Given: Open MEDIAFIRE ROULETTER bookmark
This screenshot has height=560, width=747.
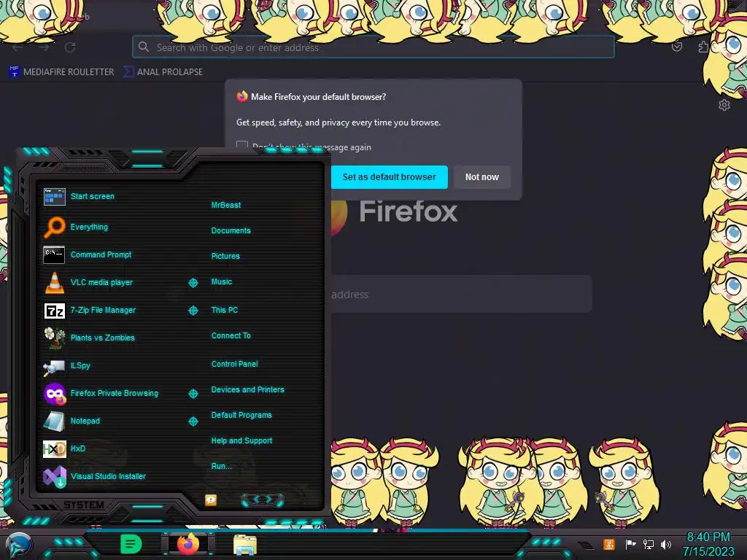Looking at the screenshot, I should coord(62,72).
